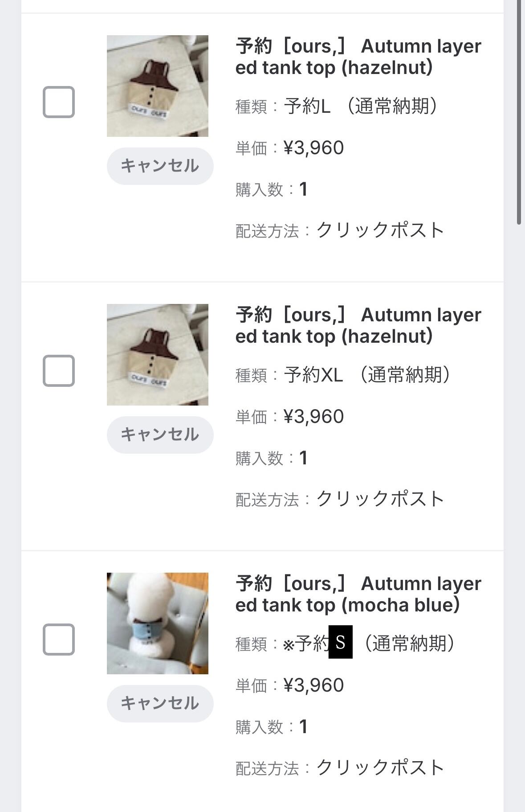Click the 予約XL (通常納期) variant text

(x=367, y=375)
